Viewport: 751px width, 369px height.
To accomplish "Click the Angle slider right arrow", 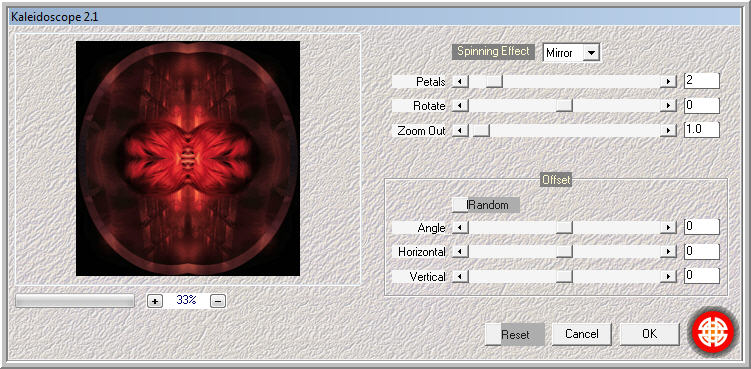I will (x=667, y=228).
